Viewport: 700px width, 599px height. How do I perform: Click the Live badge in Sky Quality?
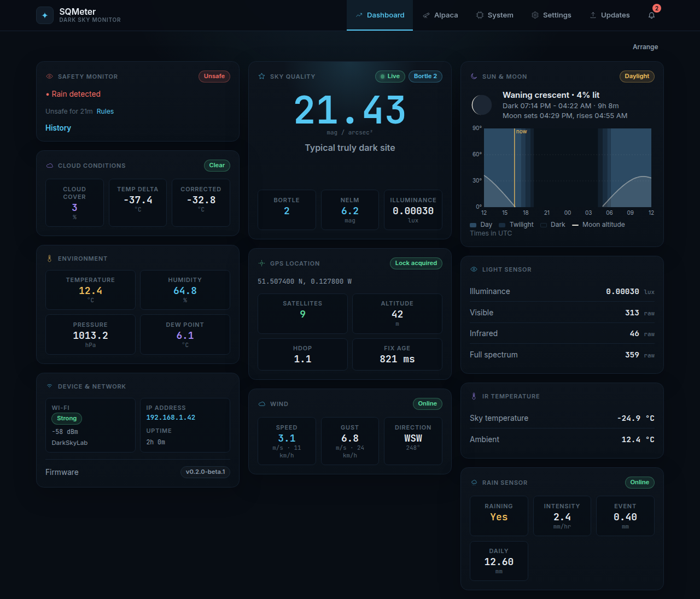(x=390, y=77)
